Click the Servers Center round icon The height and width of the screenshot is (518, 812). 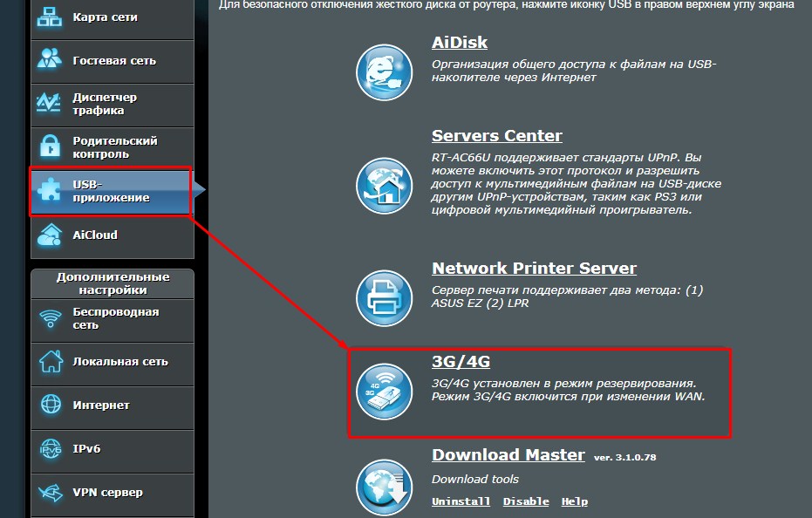click(x=385, y=186)
